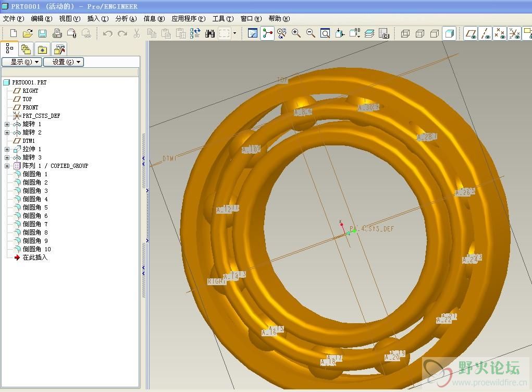
Task: Open the layers display icon
Action: [369, 33]
